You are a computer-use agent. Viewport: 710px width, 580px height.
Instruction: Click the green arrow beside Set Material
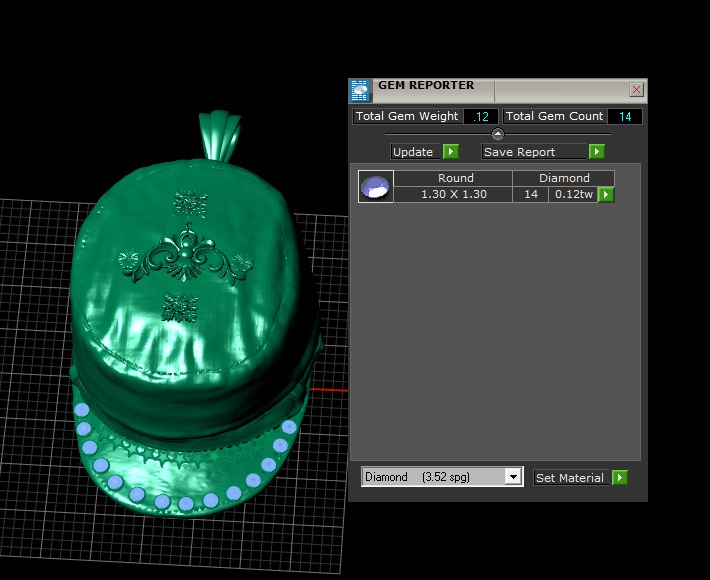coord(619,477)
